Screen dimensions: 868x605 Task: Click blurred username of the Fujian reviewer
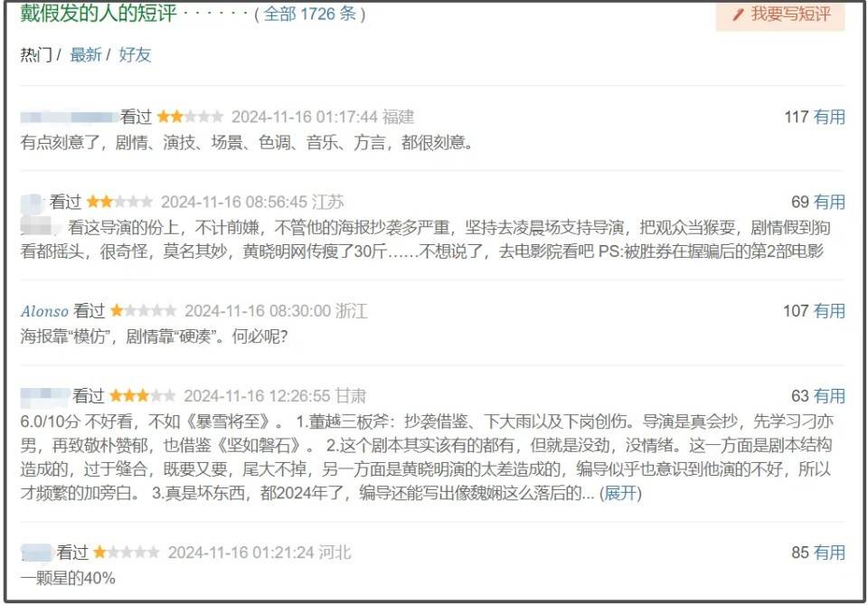click(x=70, y=117)
